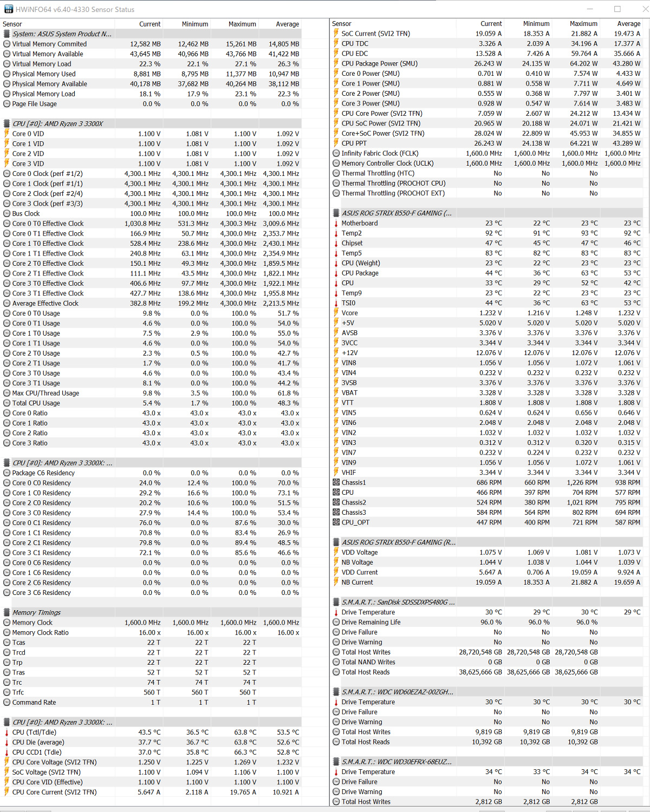Click the left panel Sensor column header
Image resolution: width=650 pixels, height=812 pixels.
click(x=57, y=24)
